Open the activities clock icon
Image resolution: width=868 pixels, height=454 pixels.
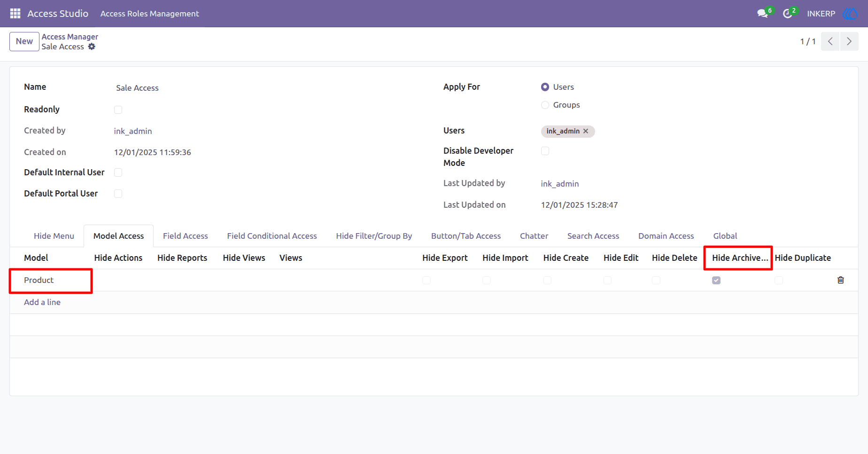point(788,14)
